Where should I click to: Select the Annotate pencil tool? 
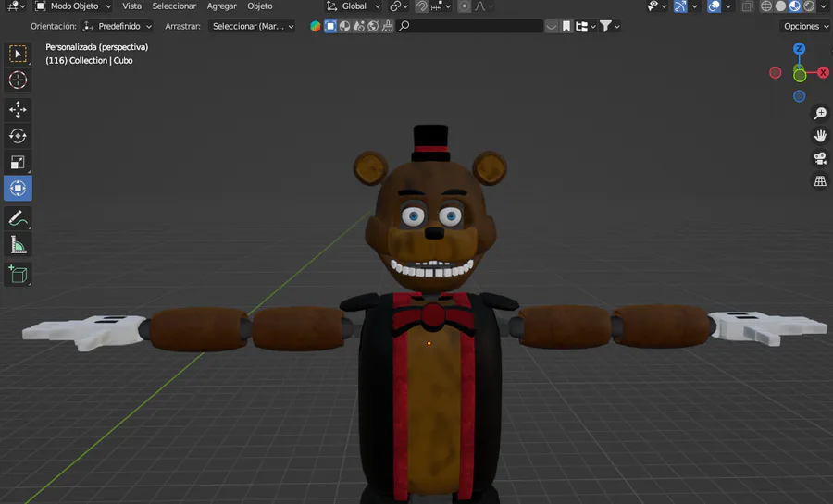18,218
